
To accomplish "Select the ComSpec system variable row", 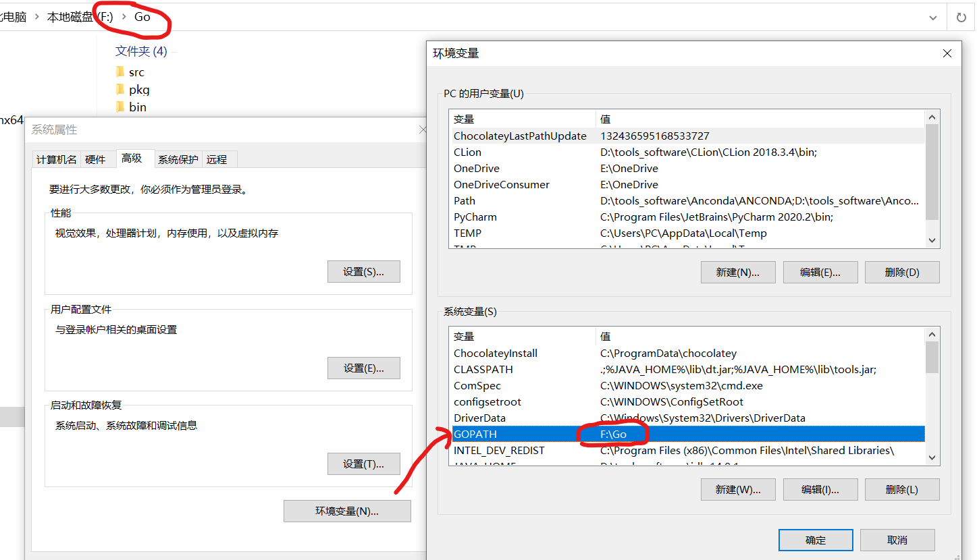I will (687, 386).
